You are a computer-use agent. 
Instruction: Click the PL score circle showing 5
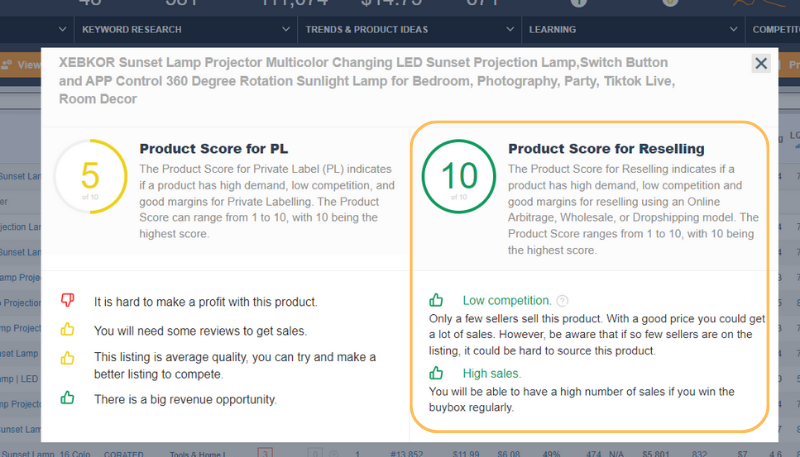pyautogui.click(x=90, y=176)
